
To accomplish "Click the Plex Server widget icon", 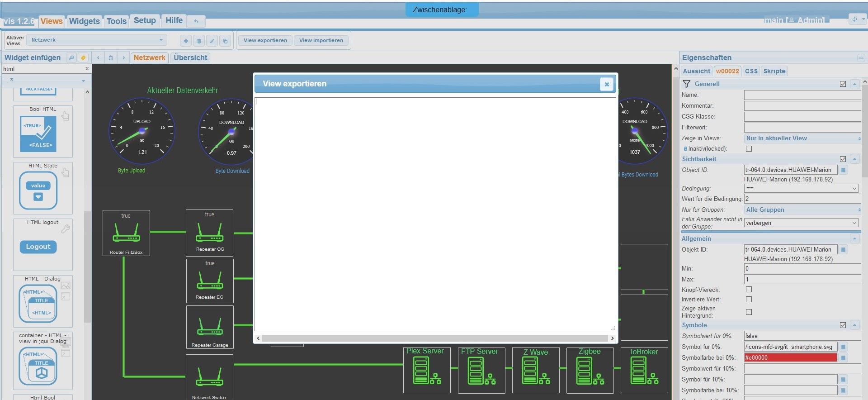I will point(427,370).
